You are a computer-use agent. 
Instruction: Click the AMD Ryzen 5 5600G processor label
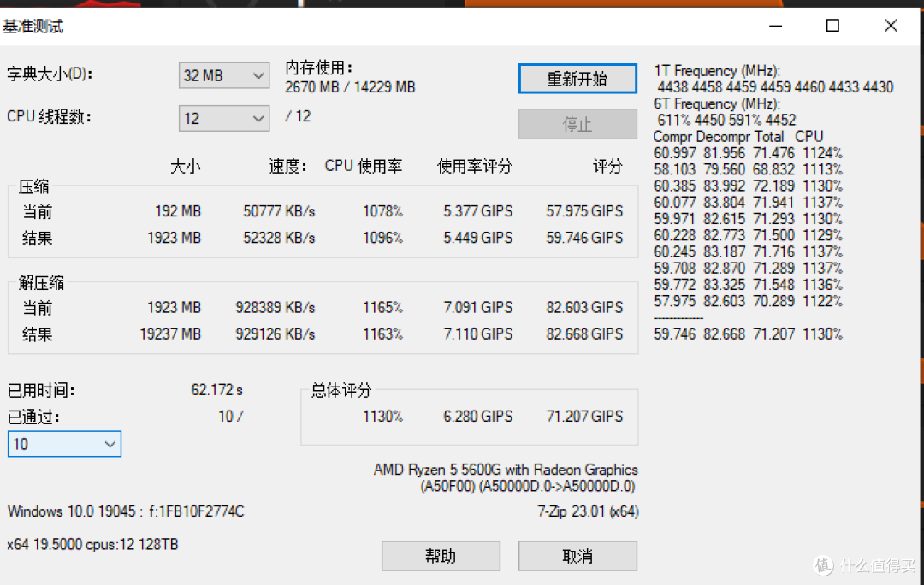point(506,470)
